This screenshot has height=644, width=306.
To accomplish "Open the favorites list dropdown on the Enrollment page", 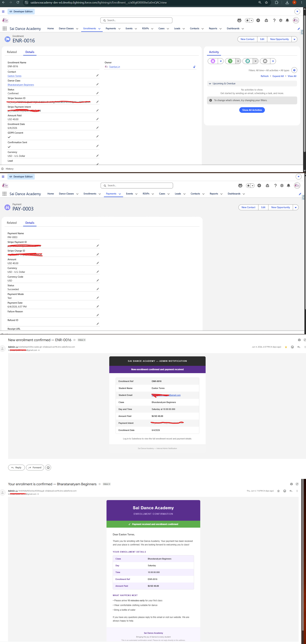I will tap(251, 20).
